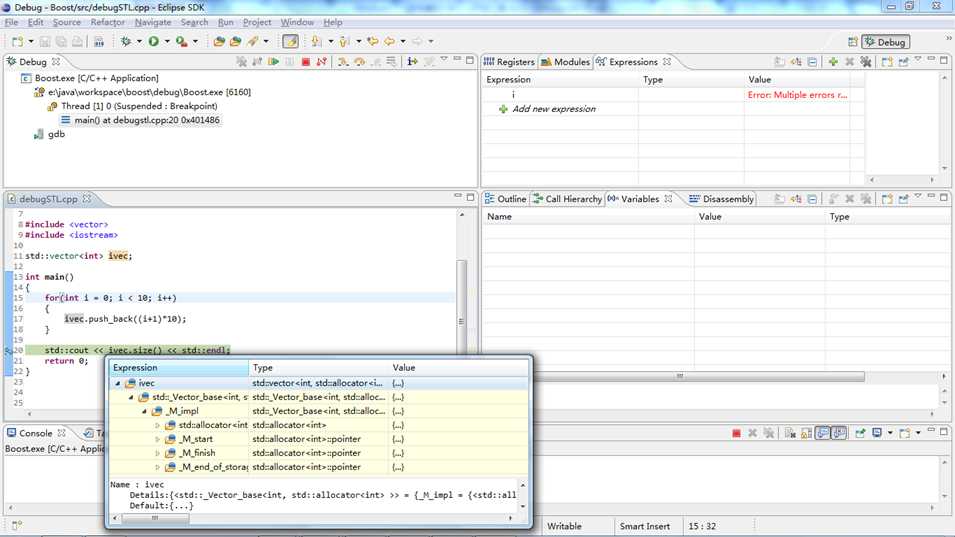The width and height of the screenshot is (955, 537).
Task: Toggle Mark Occurrences highlighter icon
Action: point(291,41)
